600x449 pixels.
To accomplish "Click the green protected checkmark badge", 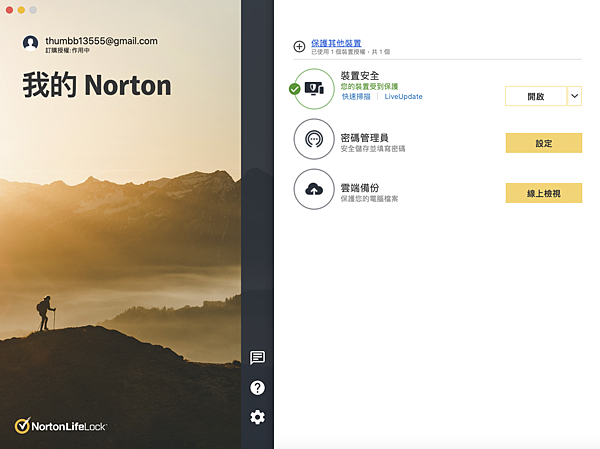I will click(295, 89).
